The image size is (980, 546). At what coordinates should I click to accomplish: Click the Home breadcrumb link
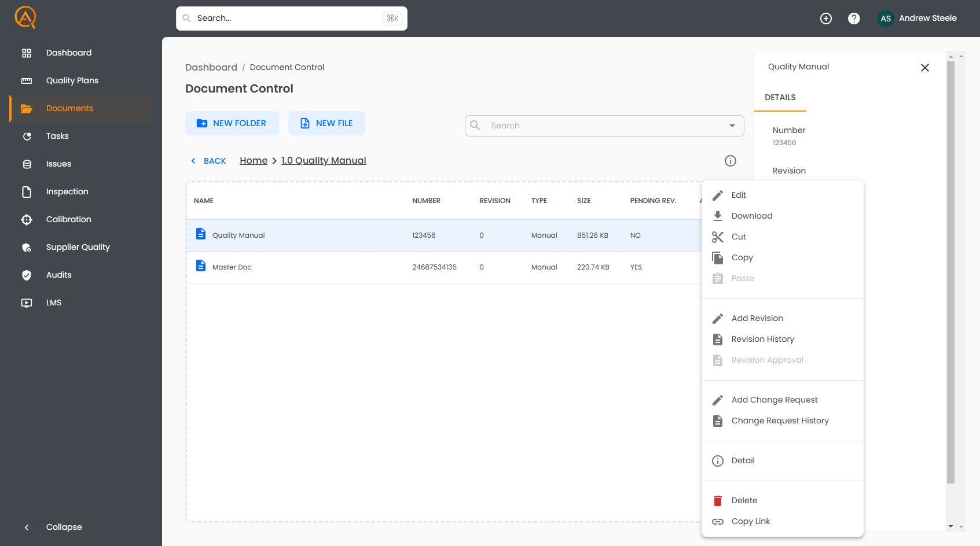tap(254, 161)
